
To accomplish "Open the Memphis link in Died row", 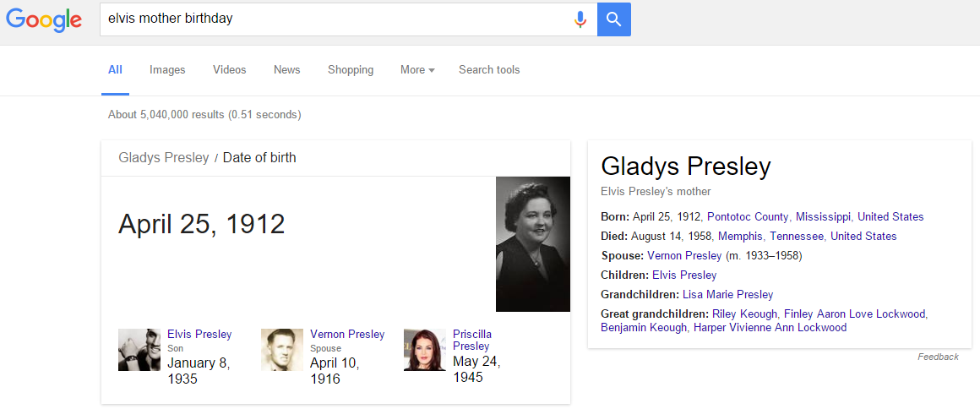I will (x=740, y=237).
